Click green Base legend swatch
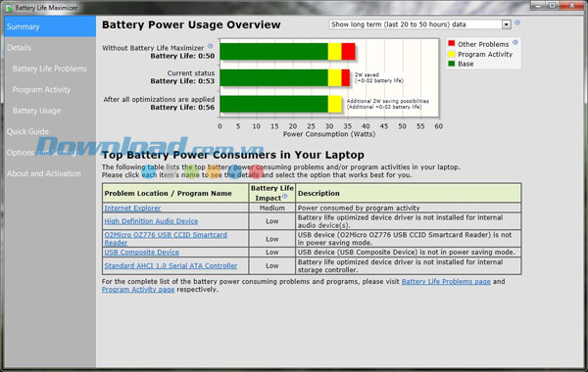The width and height of the screenshot is (588, 372). click(x=452, y=64)
